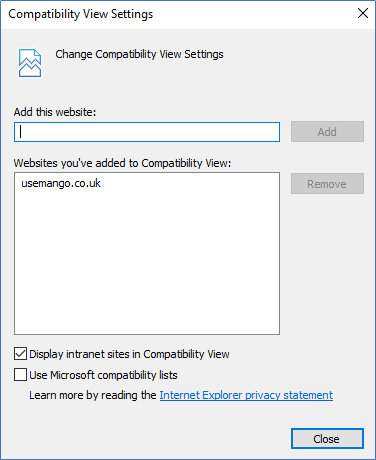
Task: Click the Add this website label
Action: (55, 112)
